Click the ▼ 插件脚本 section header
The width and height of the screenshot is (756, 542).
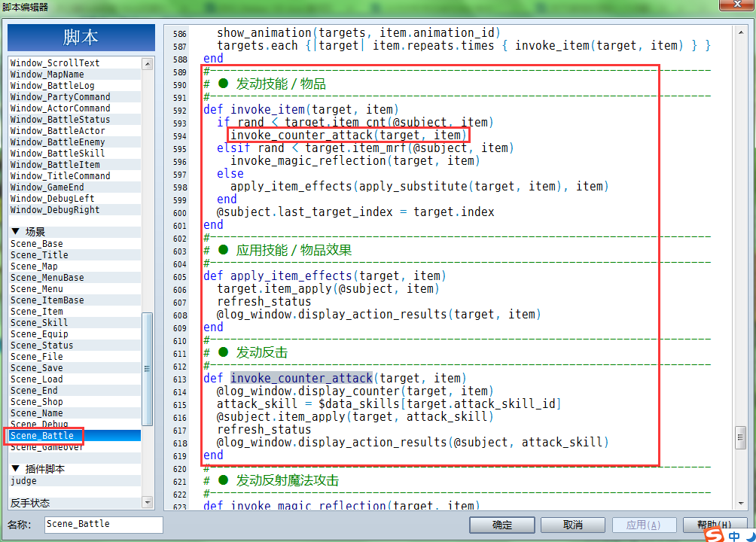click(x=75, y=469)
